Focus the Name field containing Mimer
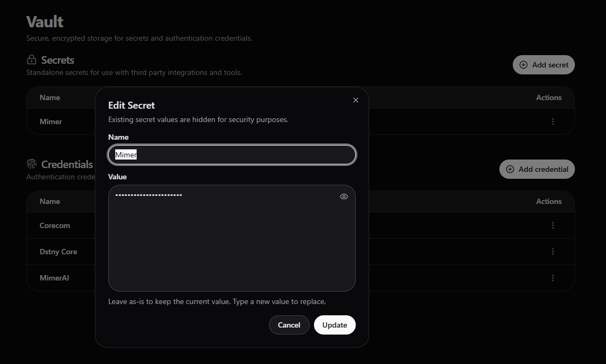Viewport: 606px width, 364px height. tap(231, 155)
